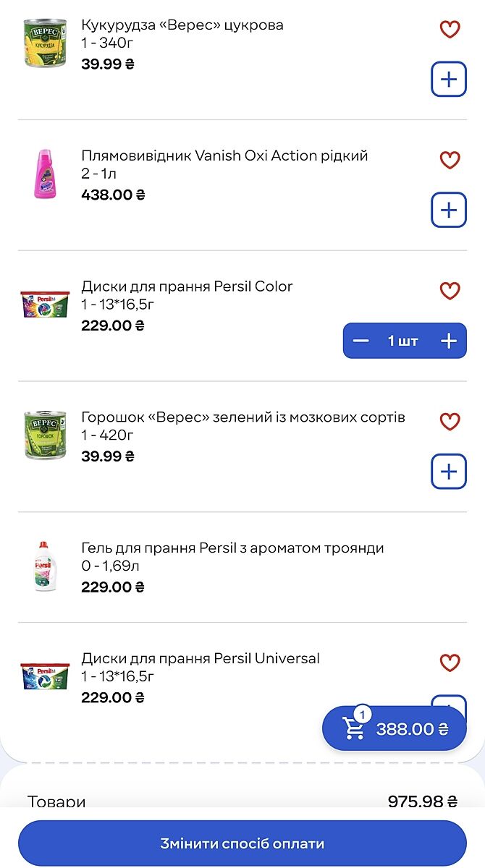Favorite the Верес sweet corn item
The image size is (485, 868).
pyautogui.click(x=450, y=30)
